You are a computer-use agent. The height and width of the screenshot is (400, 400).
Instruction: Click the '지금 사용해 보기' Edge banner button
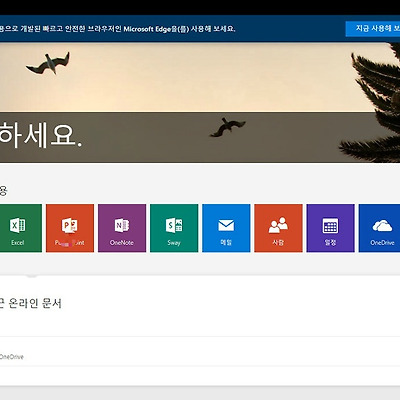pos(373,29)
